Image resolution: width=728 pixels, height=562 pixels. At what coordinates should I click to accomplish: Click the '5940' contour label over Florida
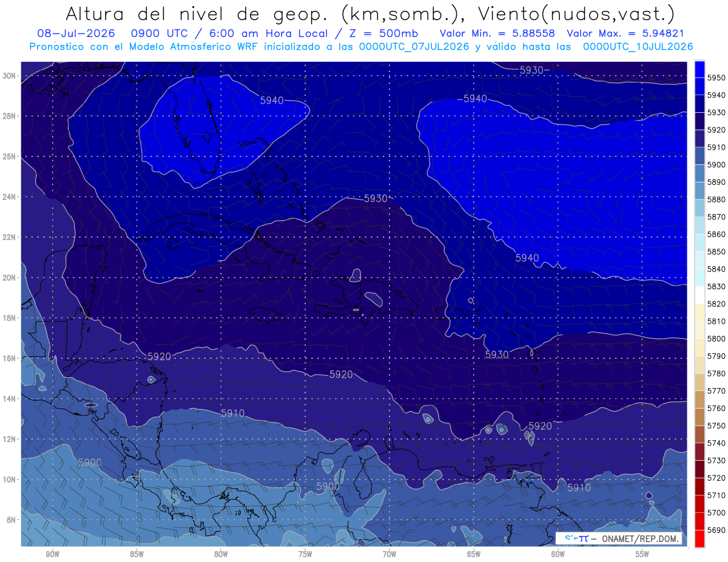pyautogui.click(x=272, y=100)
